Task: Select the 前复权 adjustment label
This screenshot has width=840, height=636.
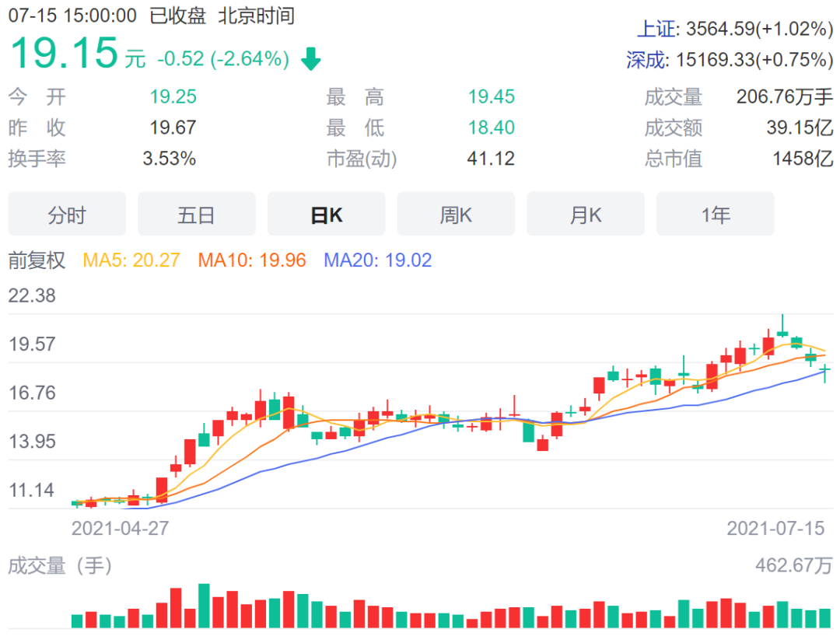Action: [37, 260]
